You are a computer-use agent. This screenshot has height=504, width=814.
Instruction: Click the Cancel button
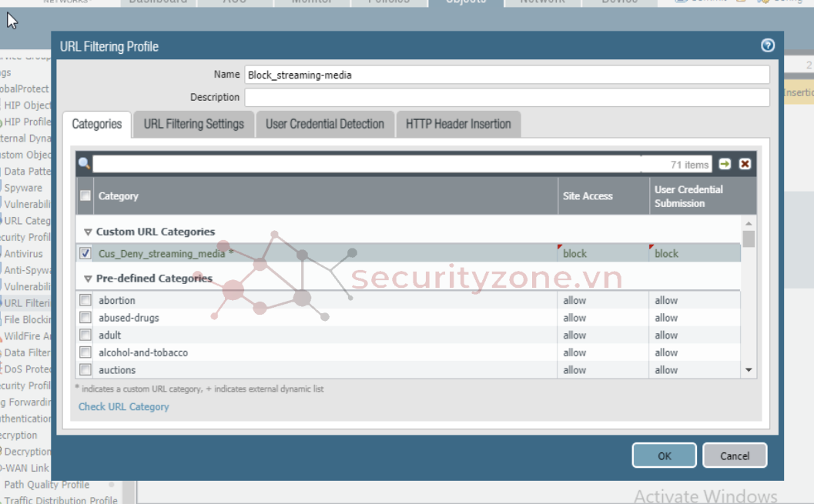point(734,456)
